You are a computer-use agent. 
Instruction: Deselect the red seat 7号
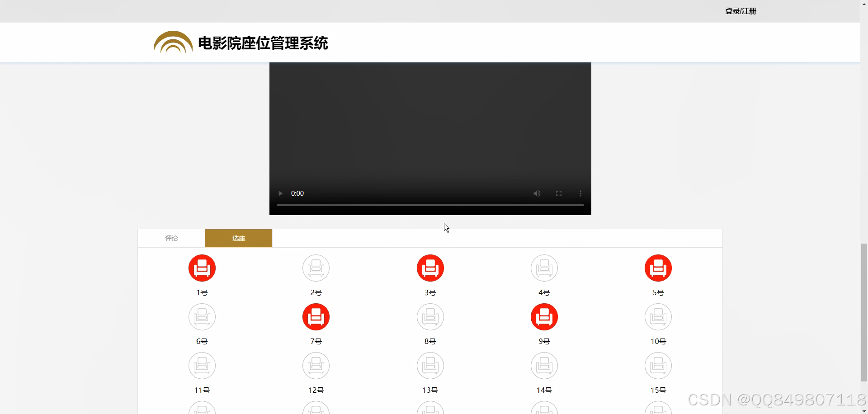[316, 317]
